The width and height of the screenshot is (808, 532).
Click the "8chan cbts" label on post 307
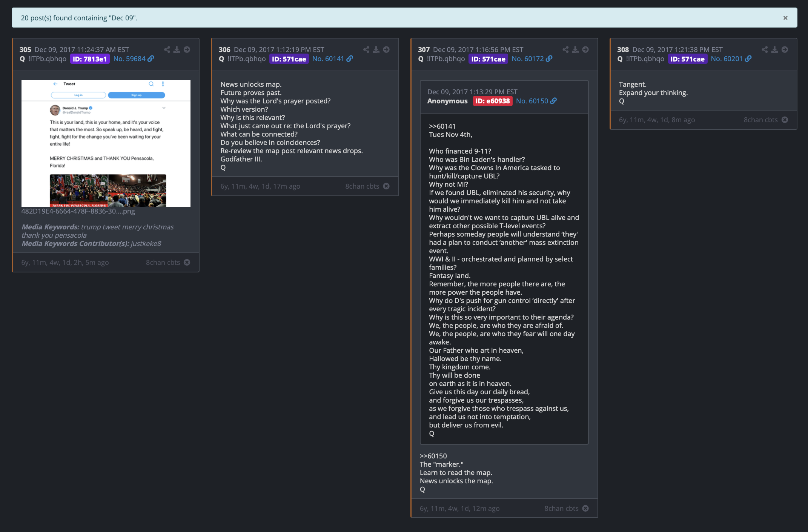click(x=561, y=509)
